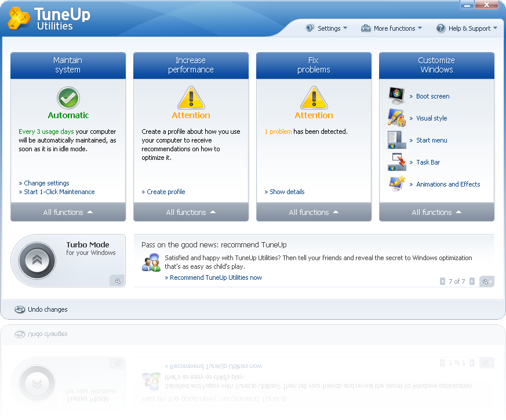Activate Turbo Mode for your Windows
Screen dimensions: 506x420
37,261
